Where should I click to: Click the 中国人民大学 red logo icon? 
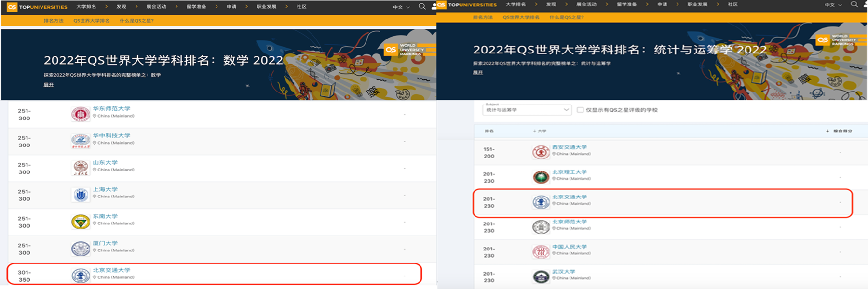[x=541, y=251]
